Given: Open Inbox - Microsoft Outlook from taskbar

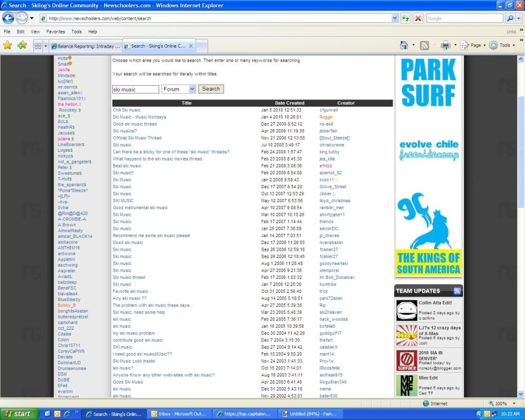Looking at the screenshot, I should [x=179, y=414].
